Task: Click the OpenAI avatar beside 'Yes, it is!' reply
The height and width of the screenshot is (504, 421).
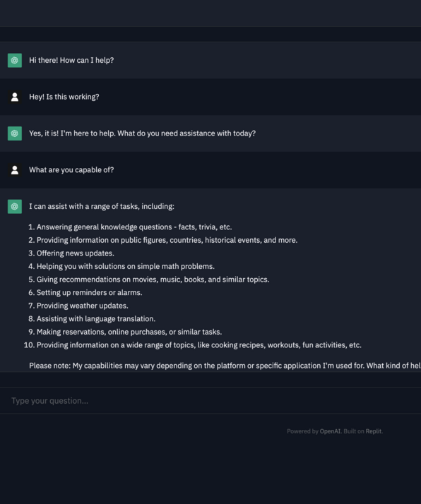Action: 15,133
